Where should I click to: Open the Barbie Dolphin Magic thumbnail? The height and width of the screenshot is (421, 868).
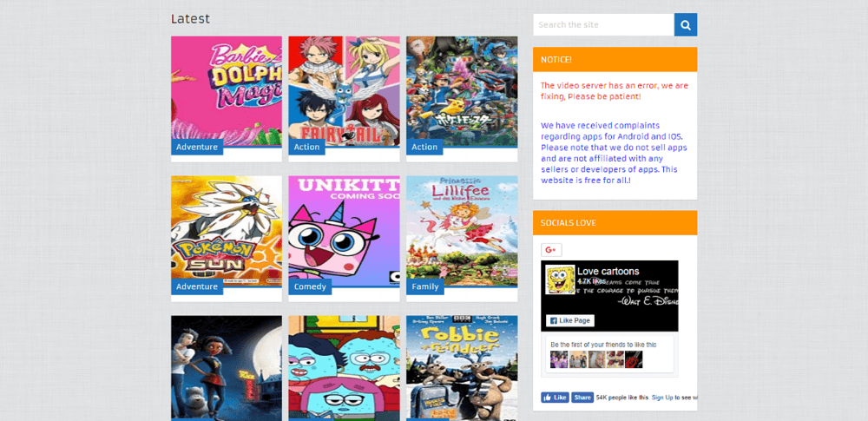tap(227, 91)
